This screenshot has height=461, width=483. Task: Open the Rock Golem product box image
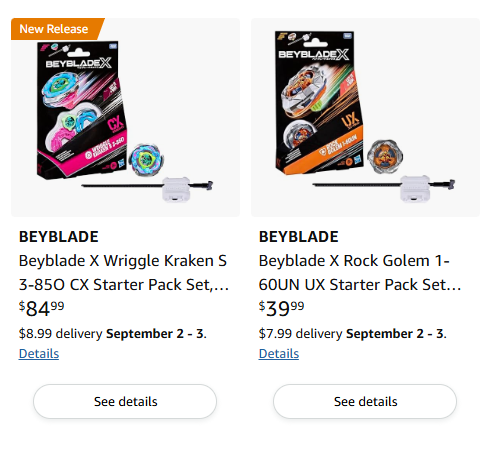pyautogui.click(x=319, y=102)
